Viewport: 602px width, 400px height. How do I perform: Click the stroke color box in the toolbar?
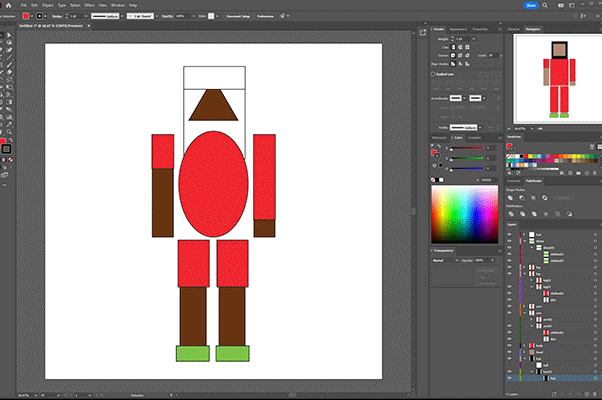(x=6, y=149)
